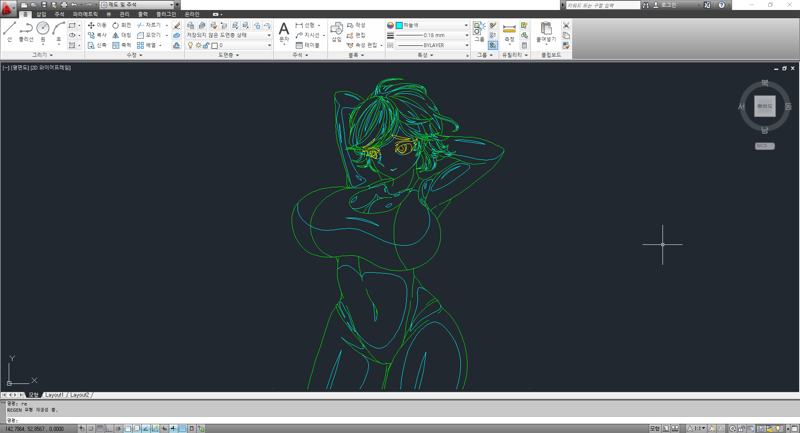Toggle Ortho mode in status bar
This screenshot has height=433, width=800.
(109, 429)
